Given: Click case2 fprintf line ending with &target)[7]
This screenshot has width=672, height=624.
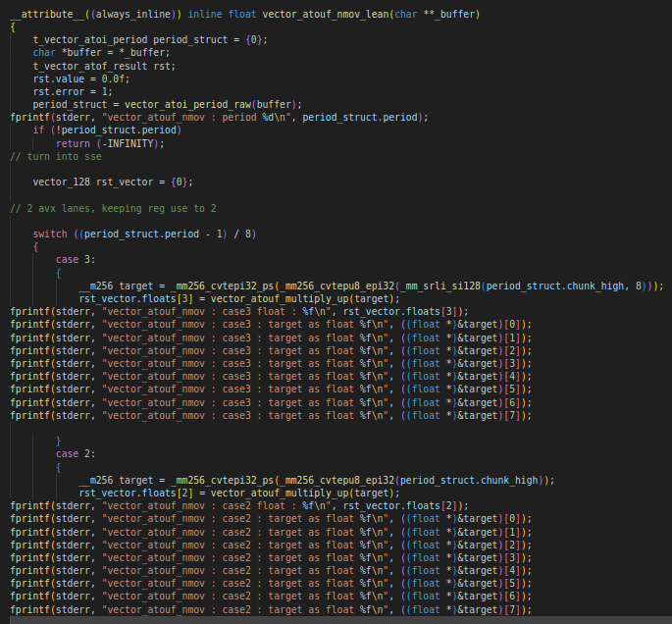Looking at the screenshot, I should tap(271, 610).
